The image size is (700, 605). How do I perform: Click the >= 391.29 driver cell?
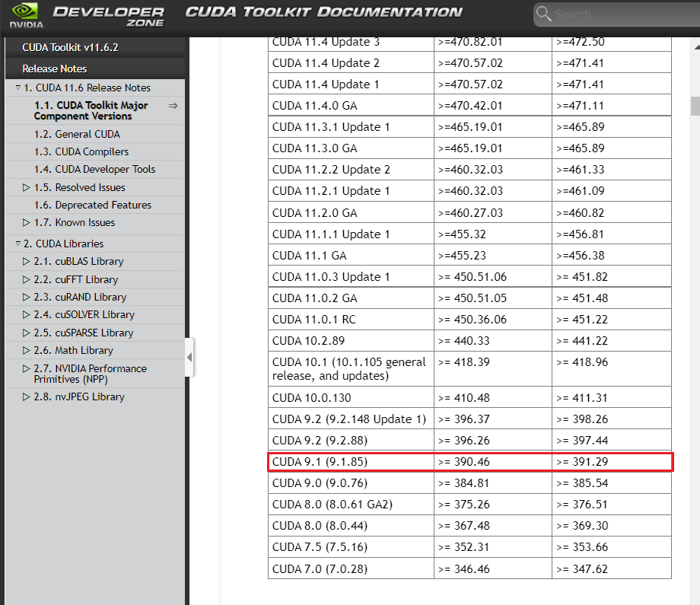pyautogui.click(x=612, y=462)
